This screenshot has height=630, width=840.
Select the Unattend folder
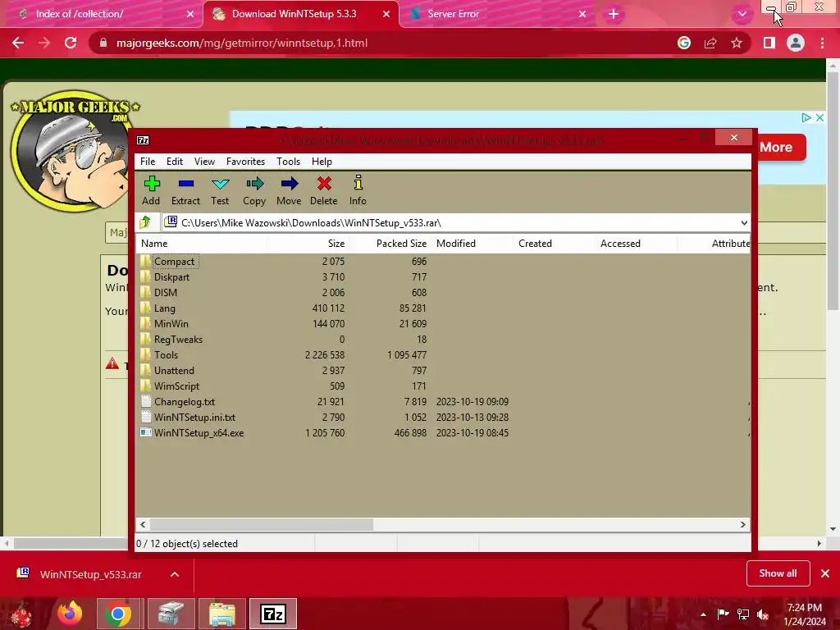click(174, 370)
